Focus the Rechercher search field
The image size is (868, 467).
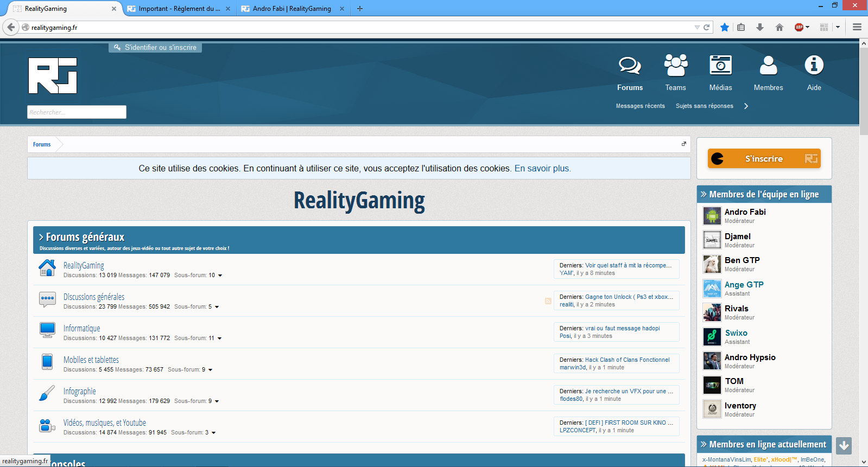click(x=77, y=112)
